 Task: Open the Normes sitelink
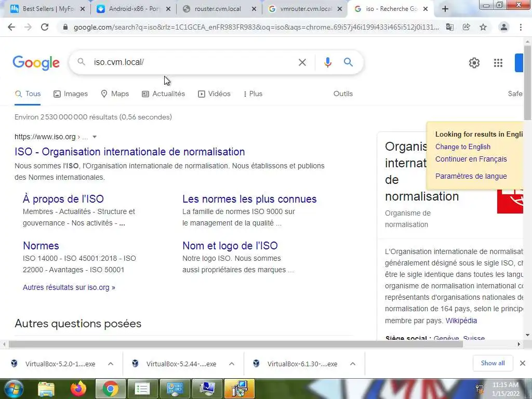[41, 246]
